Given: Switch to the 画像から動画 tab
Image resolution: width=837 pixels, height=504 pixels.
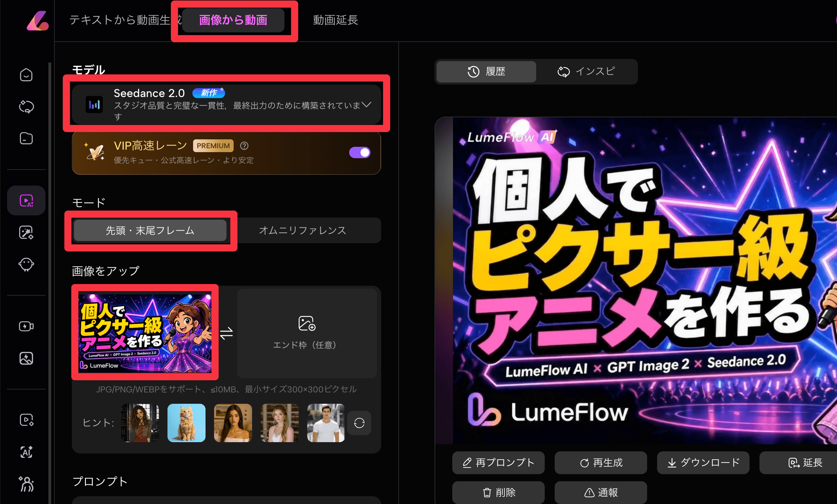Looking at the screenshot, I should 233,20.
